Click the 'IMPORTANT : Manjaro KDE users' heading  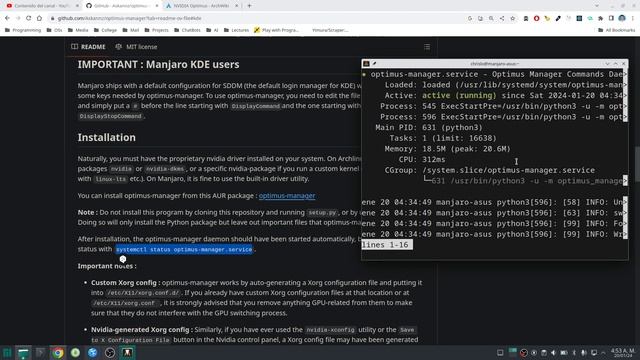pyautogui.click(x=158, y=64)
